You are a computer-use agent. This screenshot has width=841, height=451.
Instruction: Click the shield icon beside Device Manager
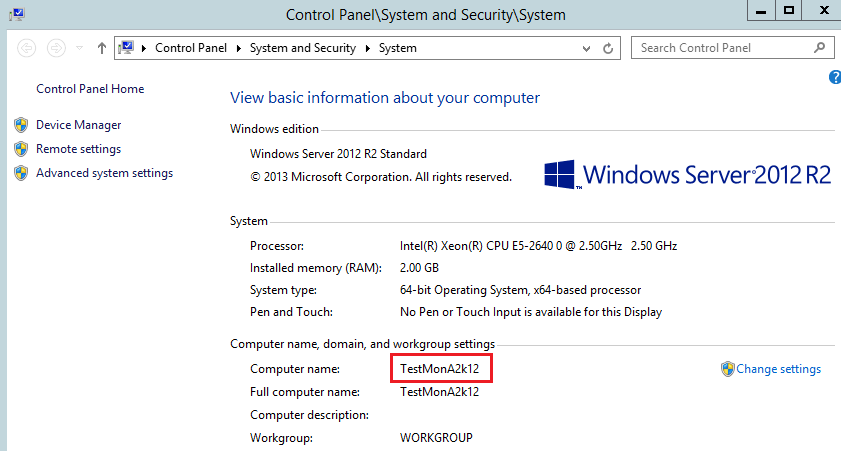coord(20,125)
